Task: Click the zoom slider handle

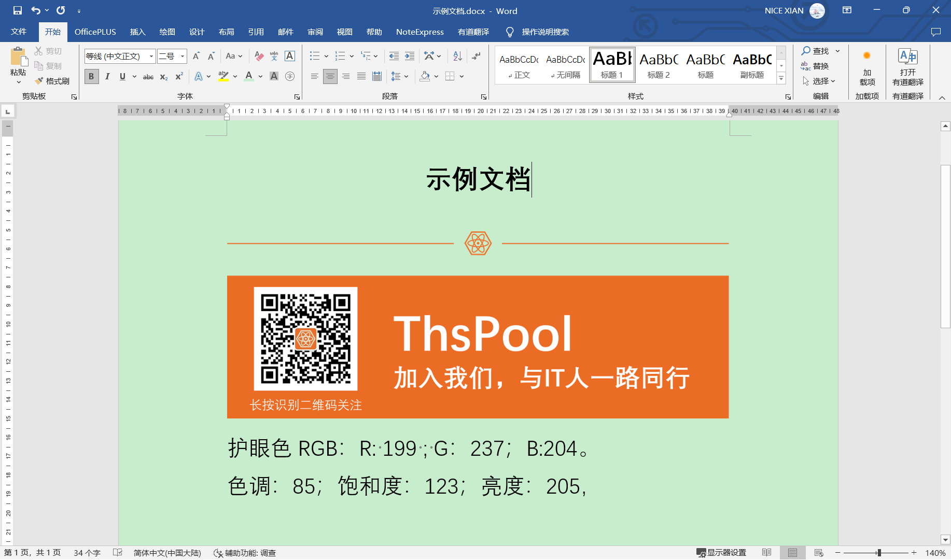Action: [879, 553]
